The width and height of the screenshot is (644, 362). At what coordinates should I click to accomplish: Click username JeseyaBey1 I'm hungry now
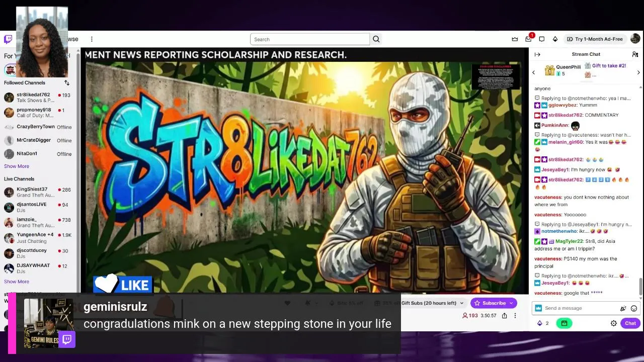click(x=555, y=170)
